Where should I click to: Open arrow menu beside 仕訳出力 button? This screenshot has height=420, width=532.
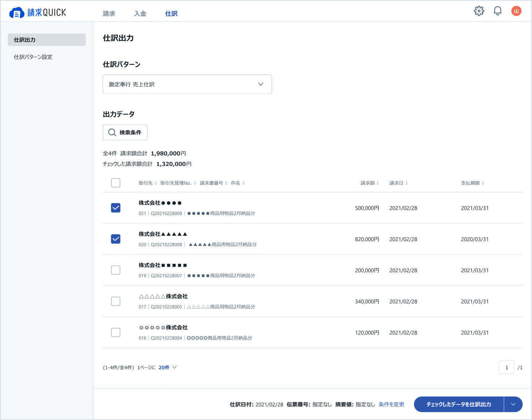pos(513,404)
